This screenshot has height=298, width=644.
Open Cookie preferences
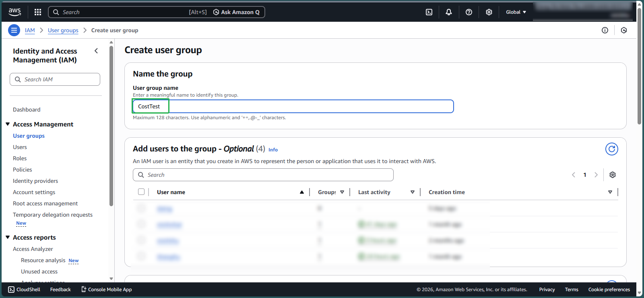tap(609, 290)
